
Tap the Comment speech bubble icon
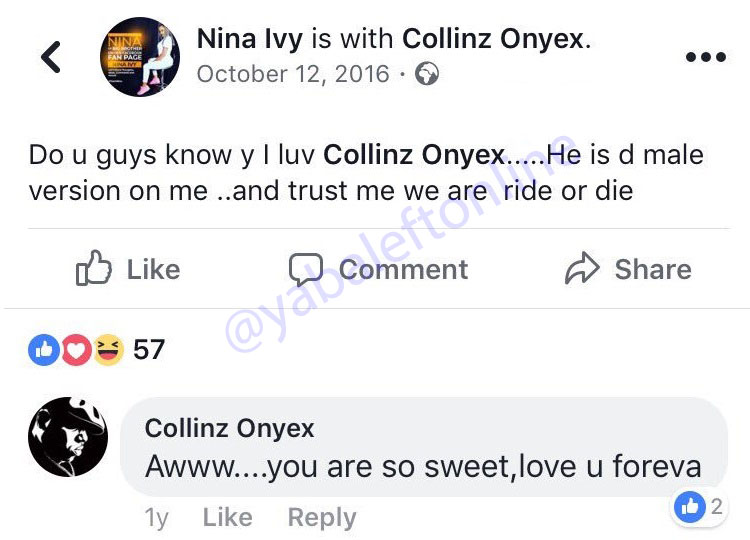point(306,269)
